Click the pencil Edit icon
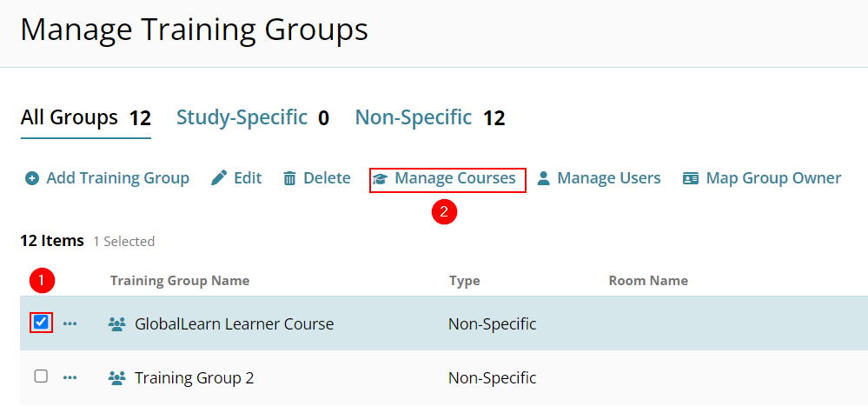Screen dimensions: 868x413 pos(219,178)
